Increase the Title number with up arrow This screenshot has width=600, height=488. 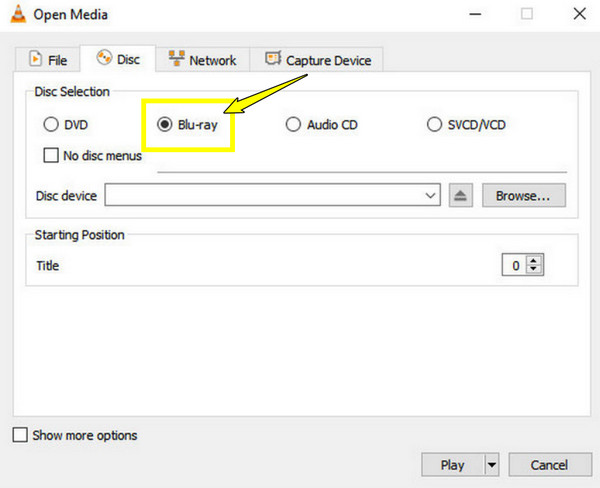pyautogui.click(x=534, y=260)
